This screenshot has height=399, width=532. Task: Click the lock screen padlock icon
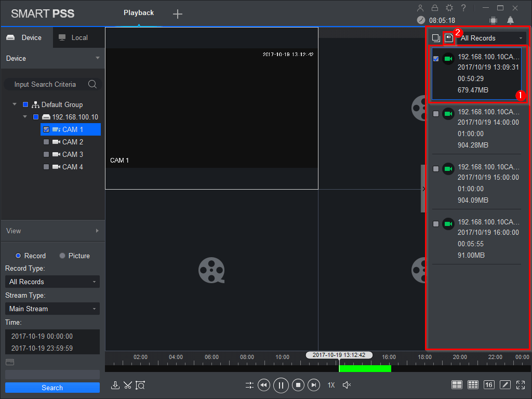pyautogui.click(x=435, y=8)
